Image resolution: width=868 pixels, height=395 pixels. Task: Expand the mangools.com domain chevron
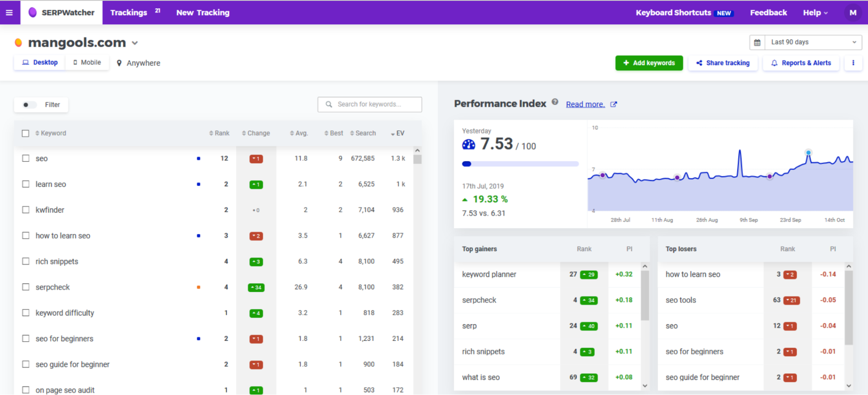click(x=135, y=43)
